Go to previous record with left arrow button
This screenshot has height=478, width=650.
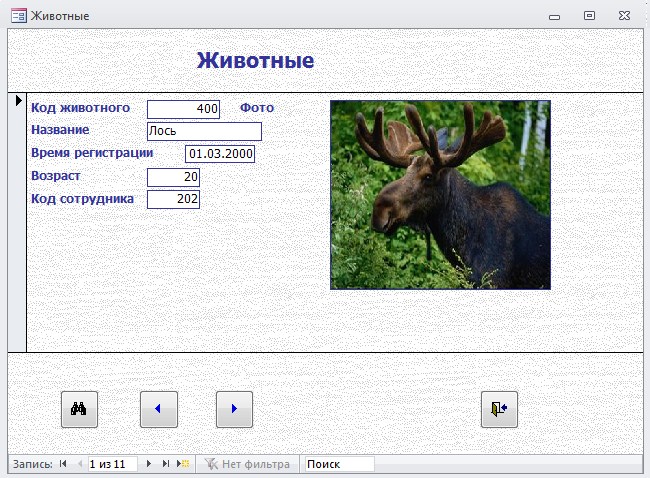coord(159,409)
